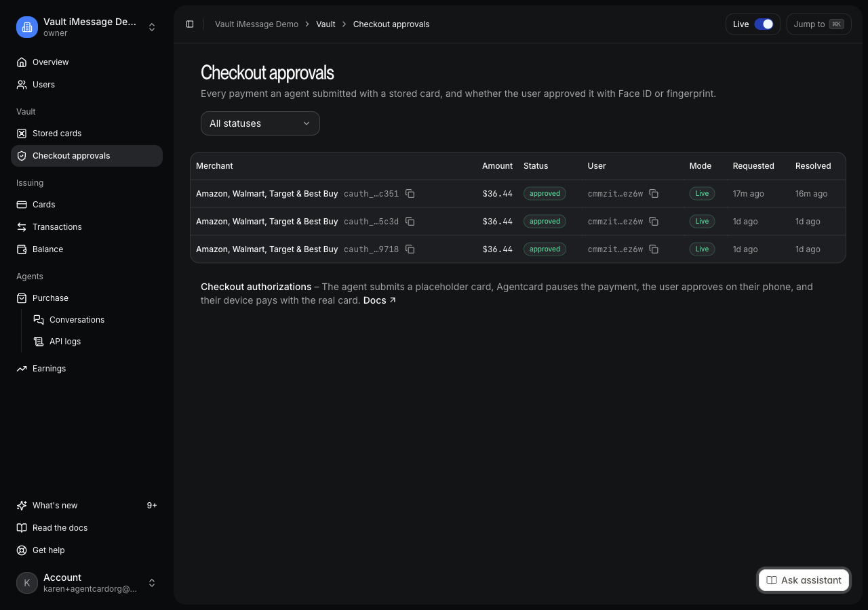Open the All statuses filter dropdown
Image resolution: width=868 pixels, height=610 pixels.
pos(260,123)
